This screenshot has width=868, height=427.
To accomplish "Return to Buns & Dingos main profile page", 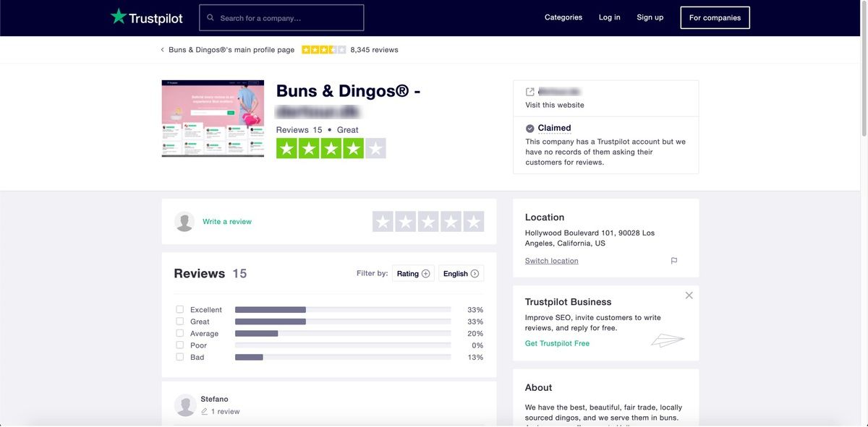I will [231, 50].
